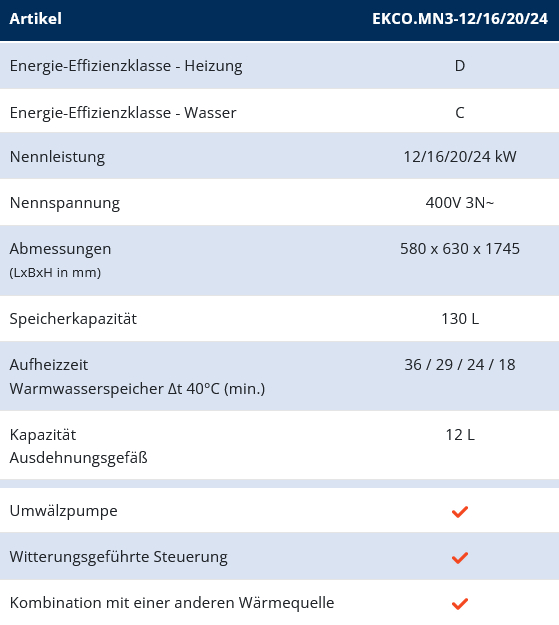Select the Nennspannung row label

pyautogui.click(x=65, y=203)
